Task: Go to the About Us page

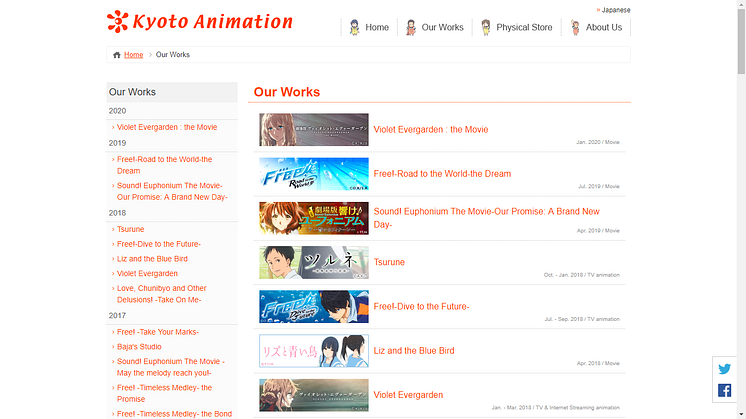Action: point(603,28)
